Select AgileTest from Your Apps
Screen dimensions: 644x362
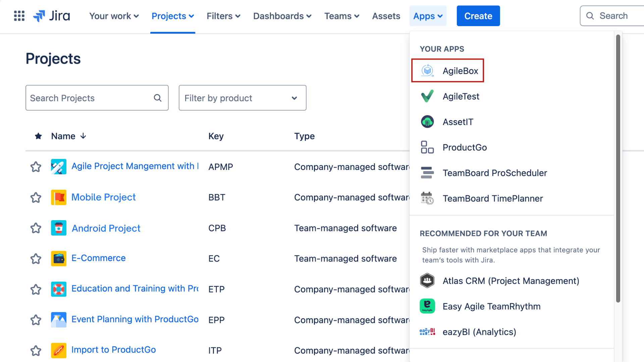(461, 96)
